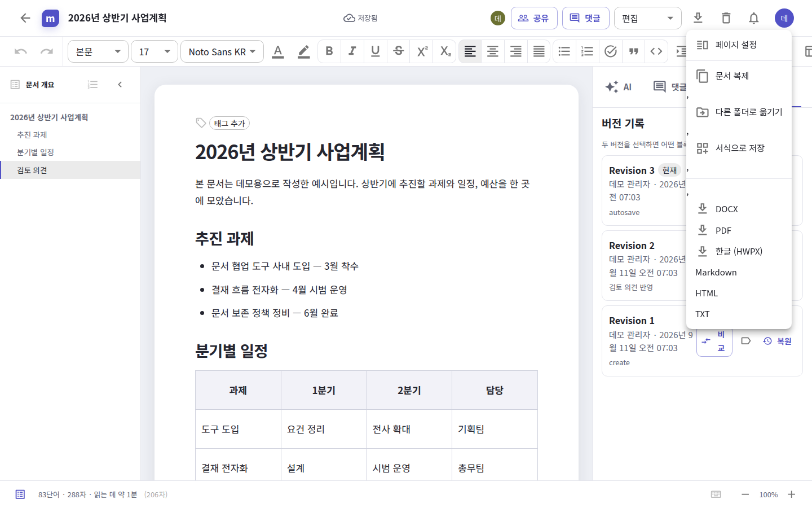Open the user profile avatar
Viewport: 812px width, 508px height.
click(784, 18)
